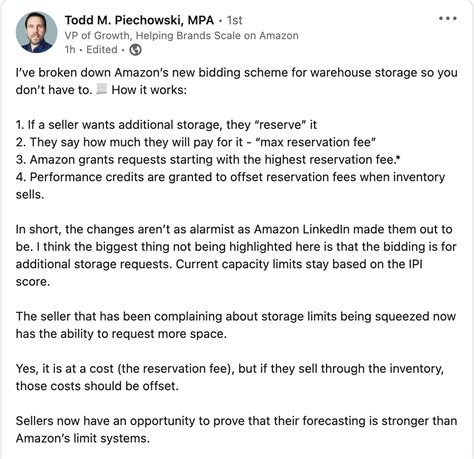Click list item 1 about sellers "reserve" storage
This screenshot has width=474, height=459.
166,125
